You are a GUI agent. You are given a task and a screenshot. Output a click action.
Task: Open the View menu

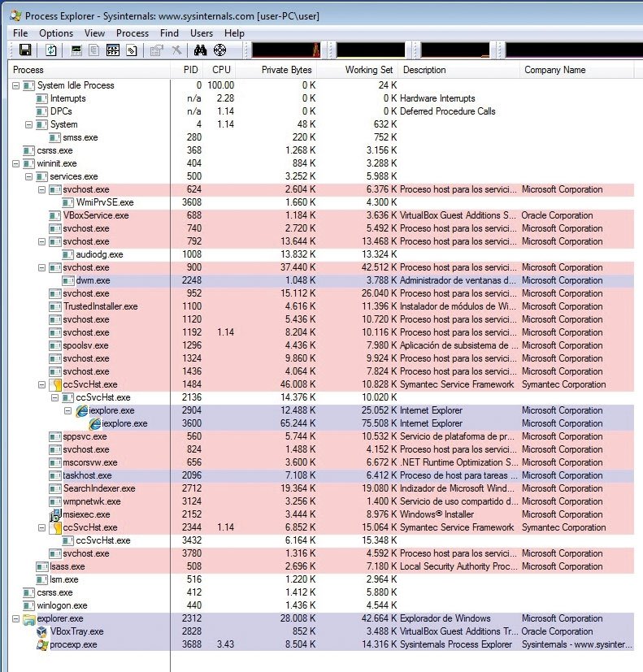[x=95, y=33]
